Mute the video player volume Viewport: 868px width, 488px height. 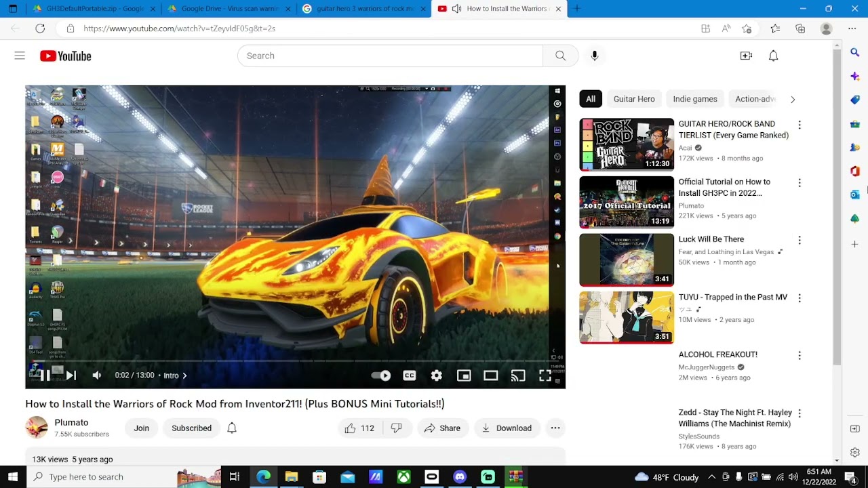(97, 375)
